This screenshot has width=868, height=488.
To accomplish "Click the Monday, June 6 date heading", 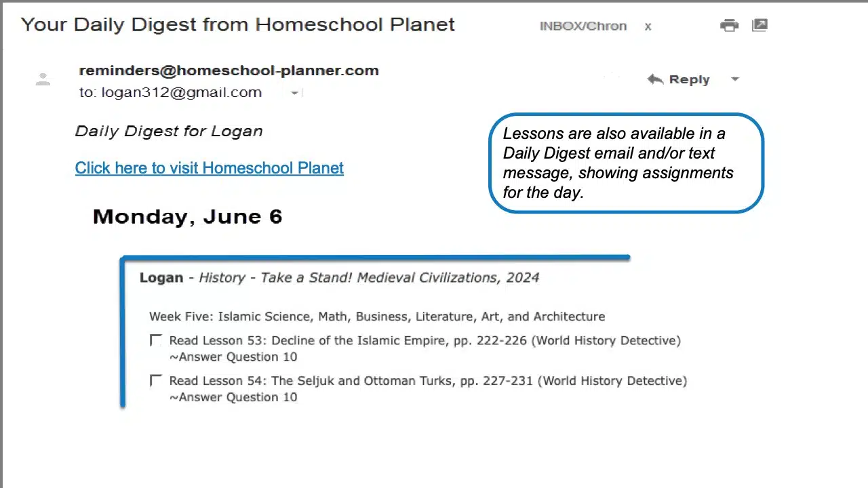I will [187, 217].
